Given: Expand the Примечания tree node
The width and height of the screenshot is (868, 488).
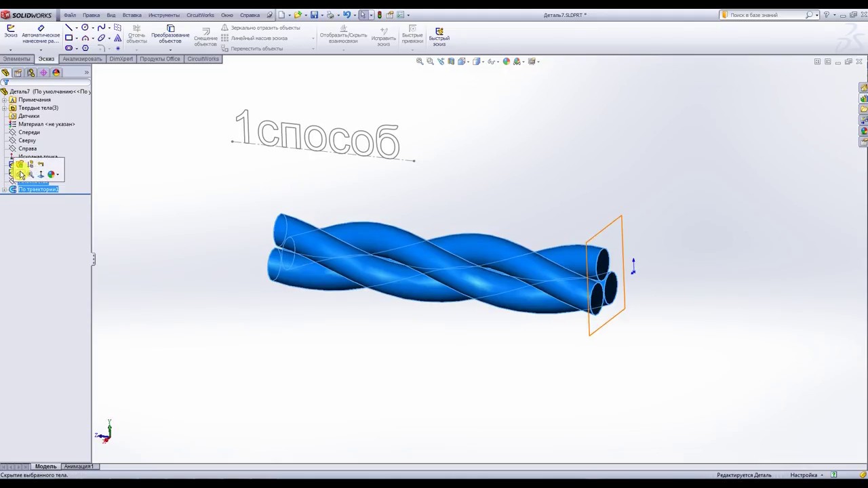Looking at the screenshot, I should [4, 100].
